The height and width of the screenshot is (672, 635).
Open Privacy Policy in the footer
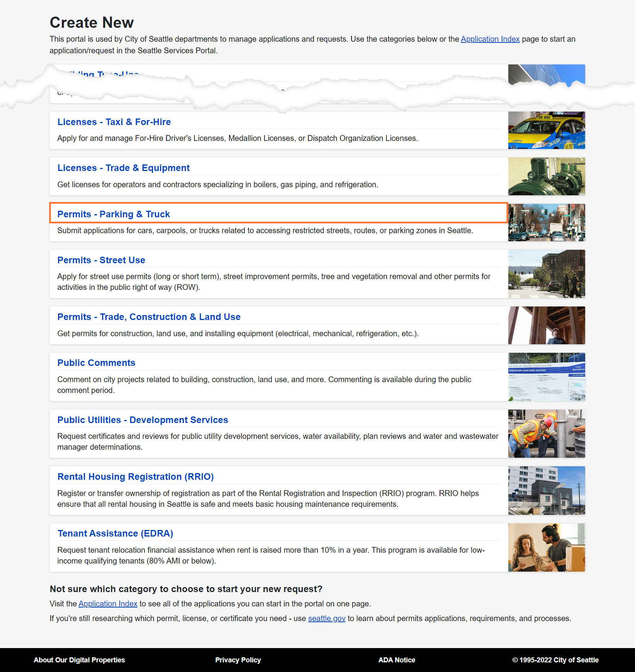click(x=238, y=660)
